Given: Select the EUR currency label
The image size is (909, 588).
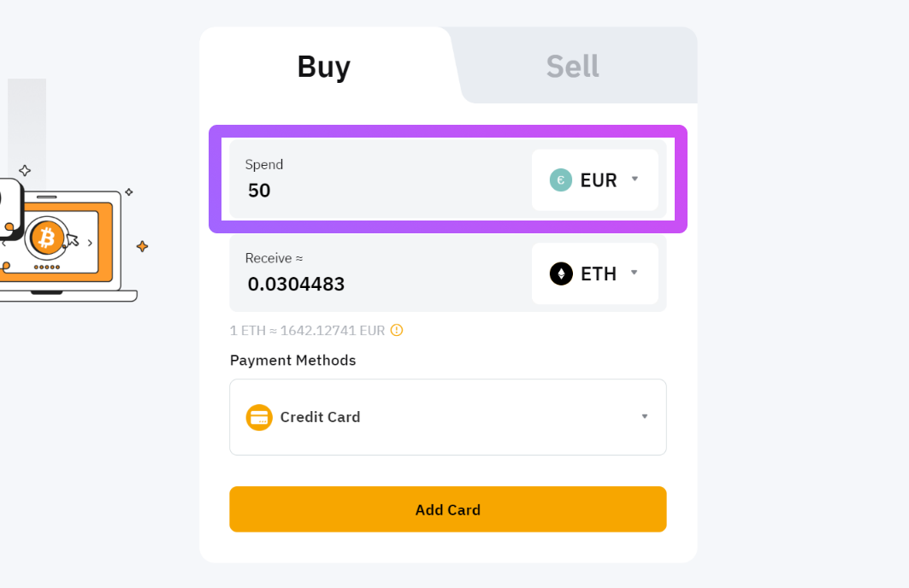Looking at the screenshot, I should tap(599, 180).
